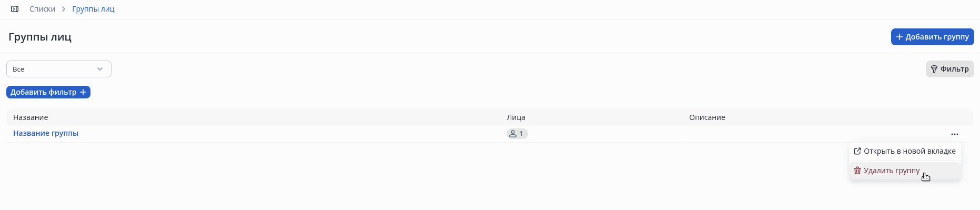Click the Название column header
Image resolution: width=980 pixels, height=210 pixels.
(x=31, y=117)
